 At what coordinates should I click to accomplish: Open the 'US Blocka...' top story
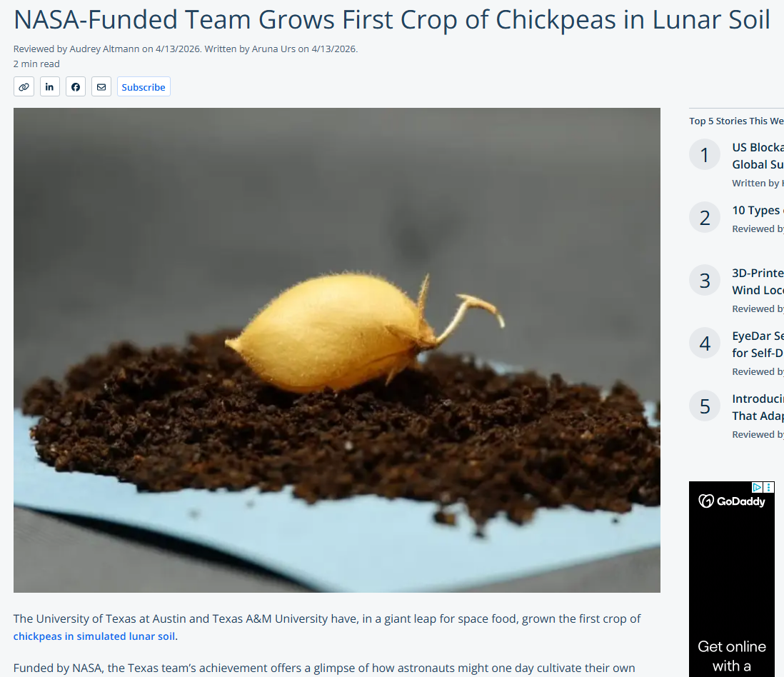pos(758,156)
